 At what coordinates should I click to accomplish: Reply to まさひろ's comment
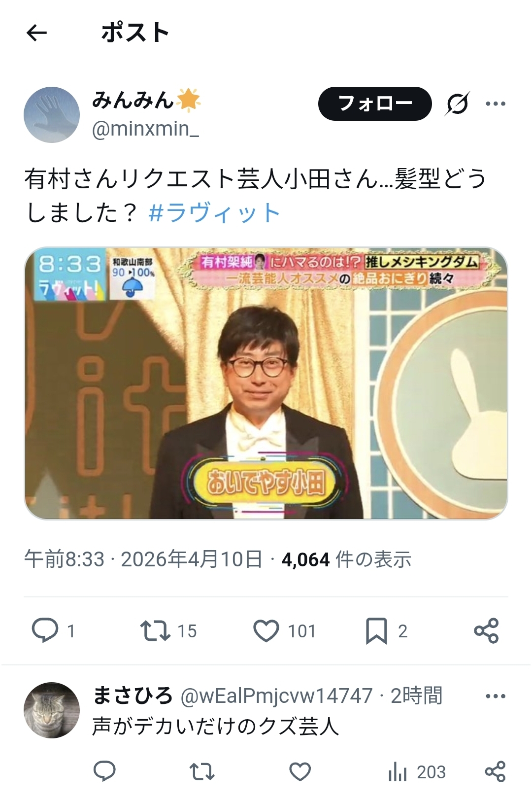[104, 771]
